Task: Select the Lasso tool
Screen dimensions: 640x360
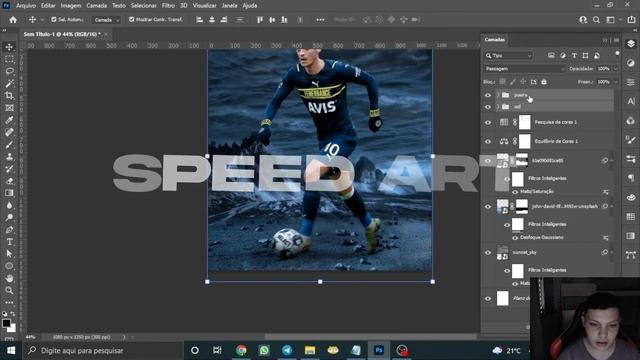Action: [9, 71]
